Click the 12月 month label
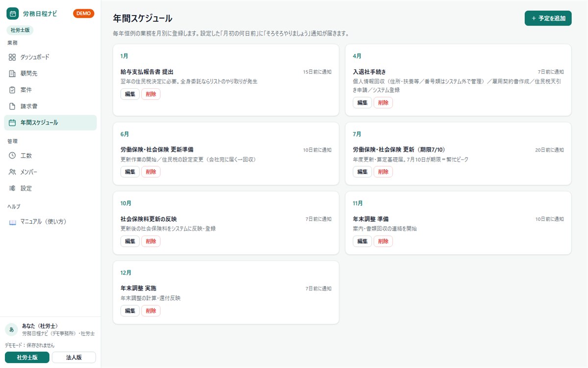Image resolution: width=588 pixels, height=368 pixels. (x=126, y=273)
